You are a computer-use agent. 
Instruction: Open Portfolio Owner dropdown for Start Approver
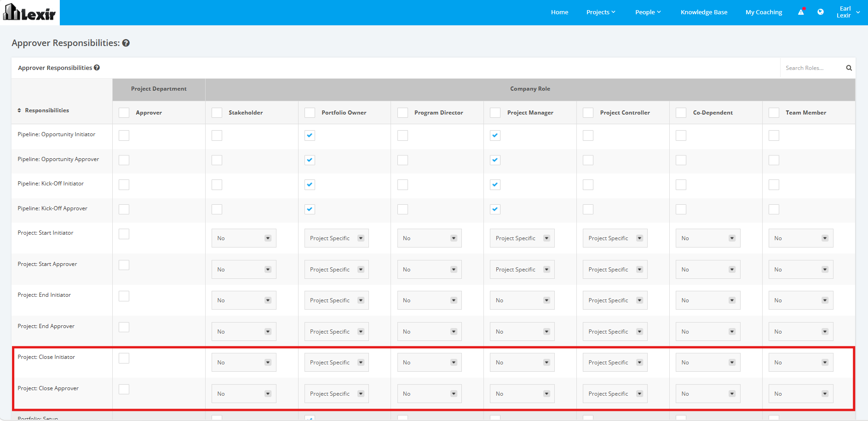[337, 270]
